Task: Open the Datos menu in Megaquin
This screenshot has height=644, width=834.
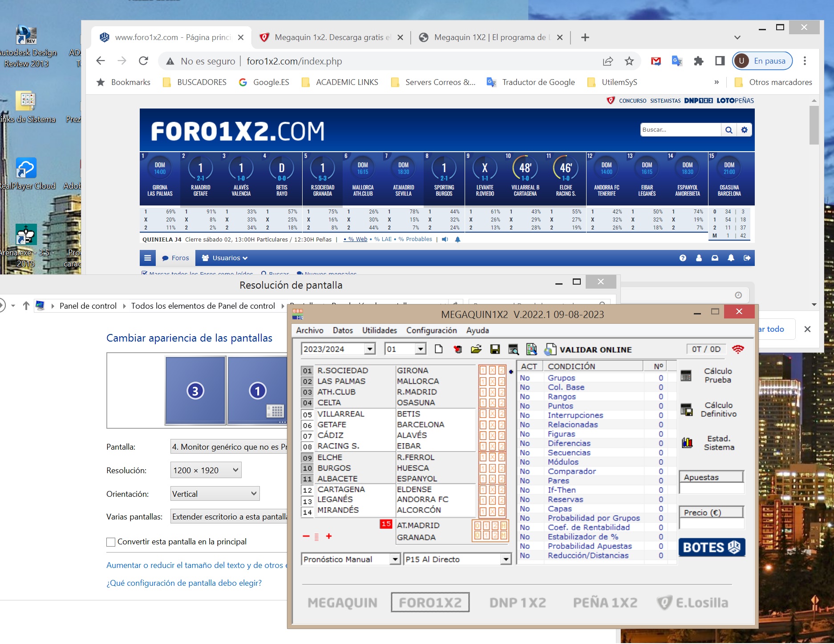Action: pyautogui.click(x=343, y=330)
